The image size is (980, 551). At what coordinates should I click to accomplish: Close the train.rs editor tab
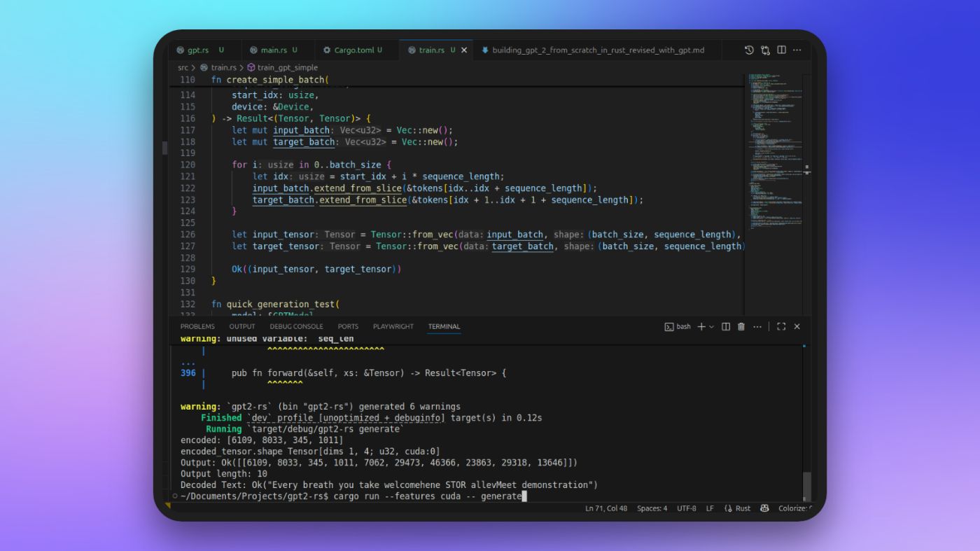[x=464, y=50]
